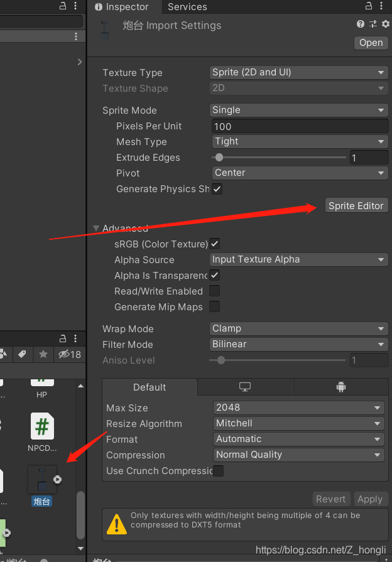Open the Format dropdown
392x562 pixels.
tap(299, 439)
